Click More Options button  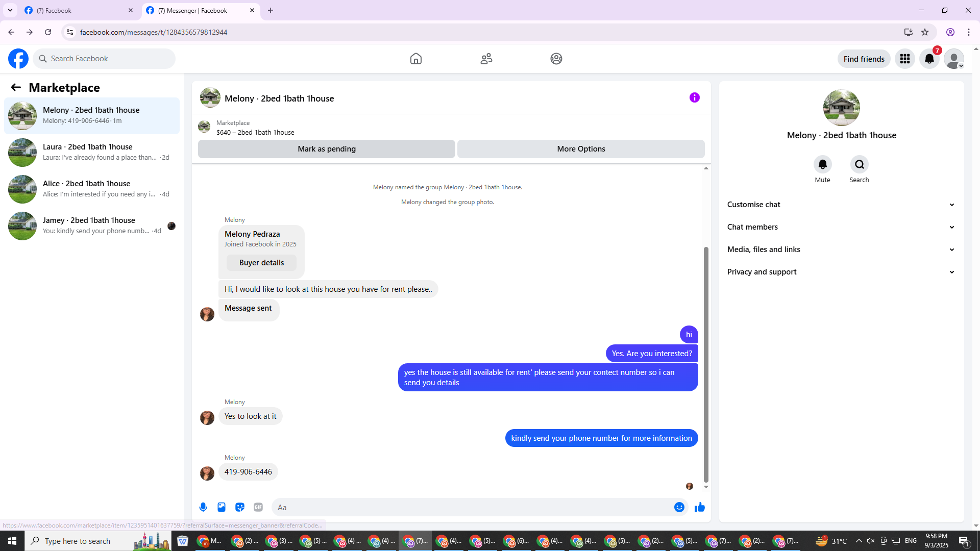(x=581, y=149)
